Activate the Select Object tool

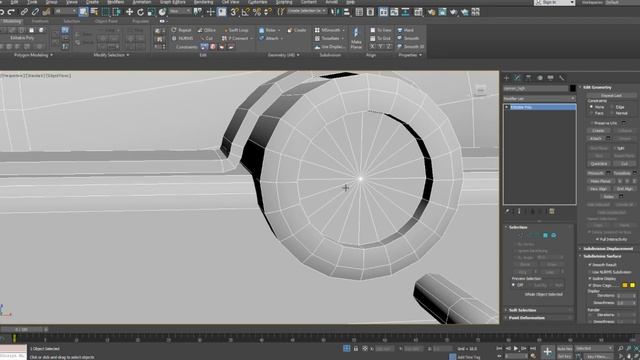(83, 12)
